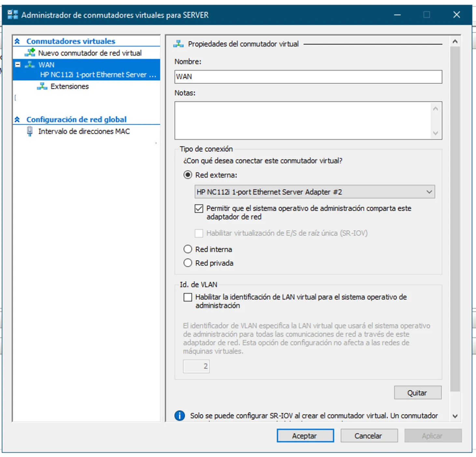Screen dimensions: 476x457
Task: Open the HP NC112i adapter dropdown
Action: 429,192
